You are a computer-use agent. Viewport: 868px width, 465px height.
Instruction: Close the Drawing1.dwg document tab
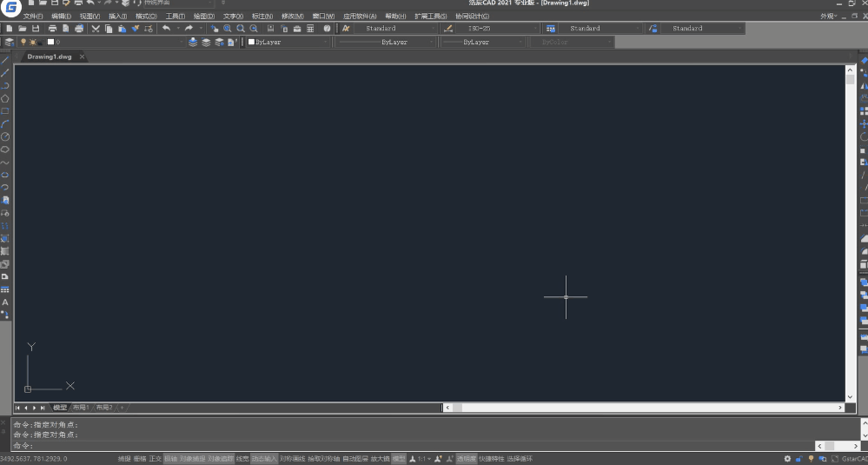[83, 56]
